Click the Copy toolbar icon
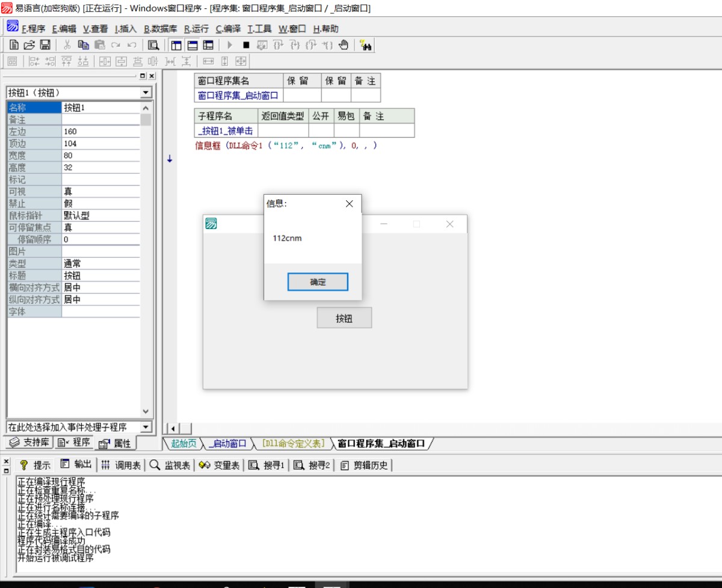The height and width of the screenshot is (588, 722). coord(83,45)
